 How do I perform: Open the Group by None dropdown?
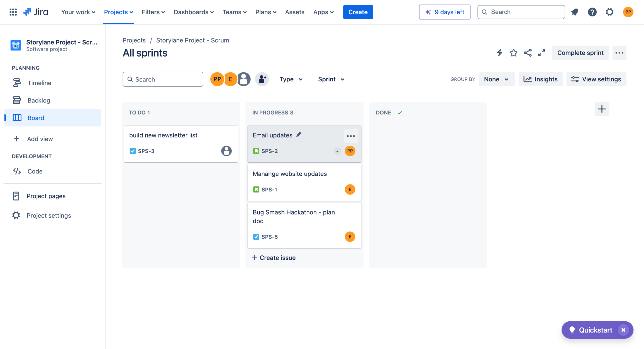coord(496,79)
